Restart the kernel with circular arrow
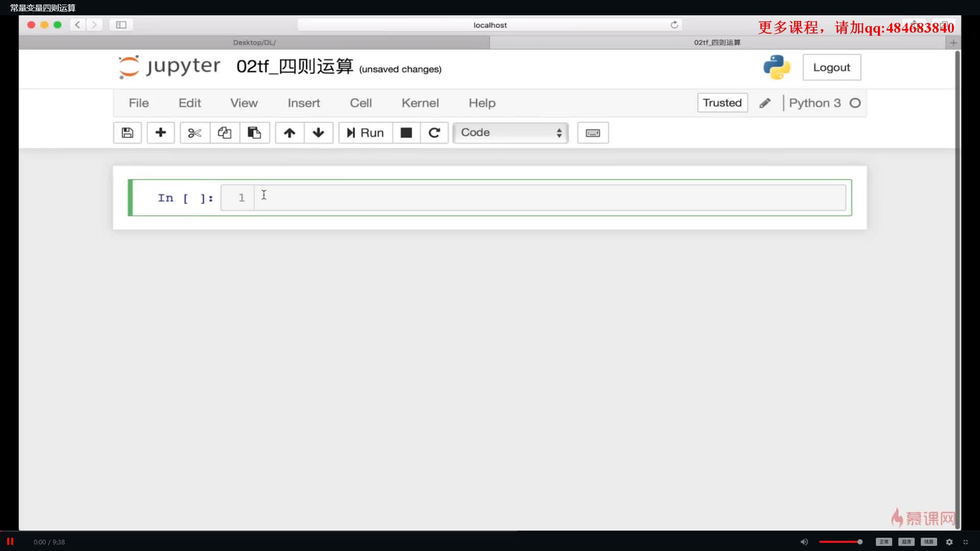 [434, 133]
